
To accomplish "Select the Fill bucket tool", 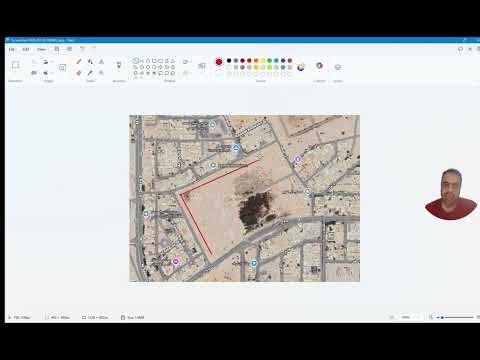I will pos(90,62).
